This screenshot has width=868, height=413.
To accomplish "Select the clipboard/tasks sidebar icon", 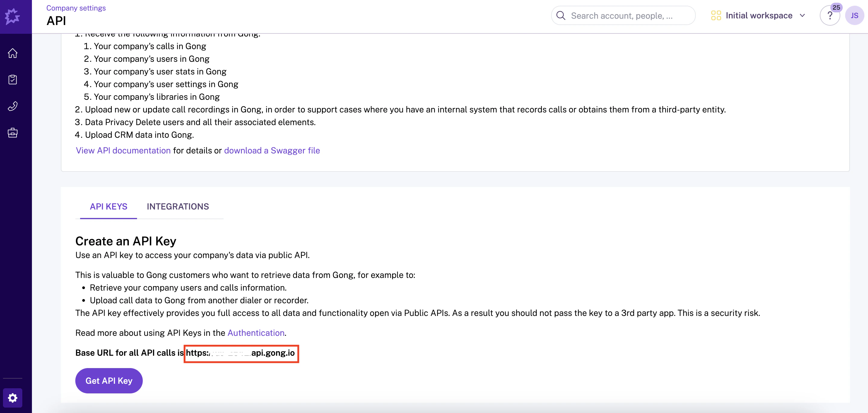I will coord(12,80).
